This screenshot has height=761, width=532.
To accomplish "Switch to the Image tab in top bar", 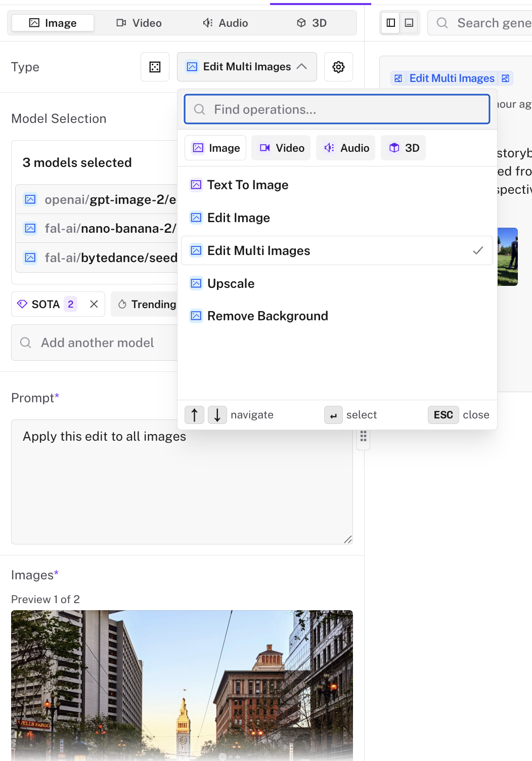I will (x=53, y=23).
